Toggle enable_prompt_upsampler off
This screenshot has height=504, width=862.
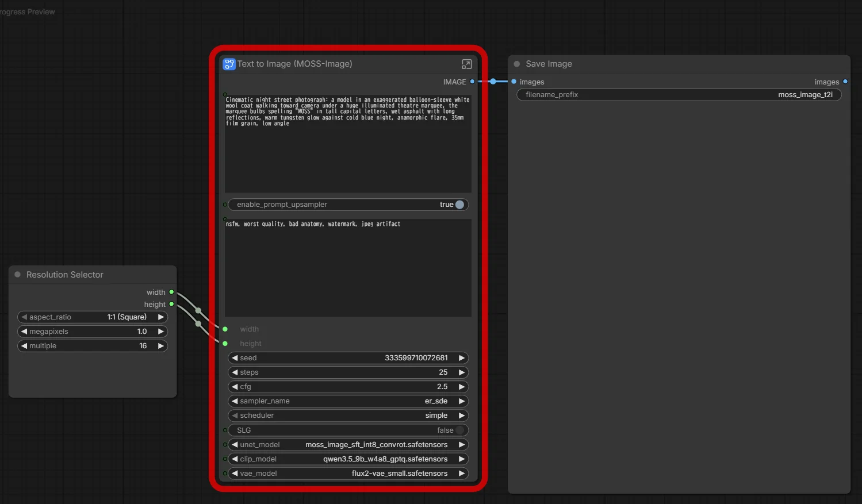click(x=459, y=205)
